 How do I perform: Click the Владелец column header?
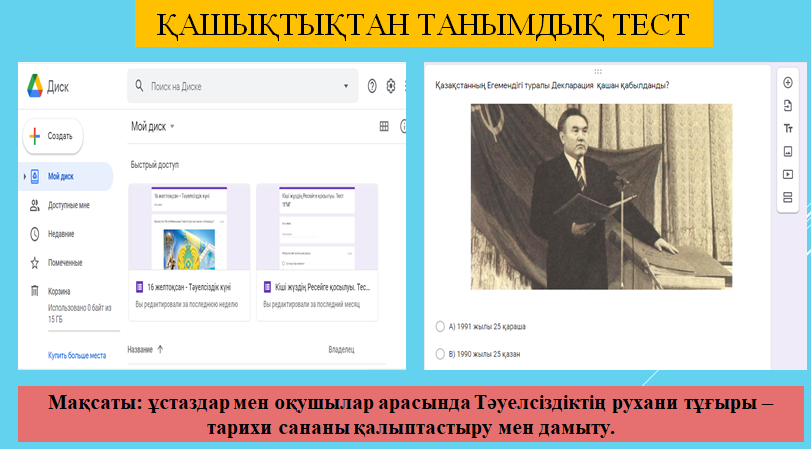tap(341, 350)
